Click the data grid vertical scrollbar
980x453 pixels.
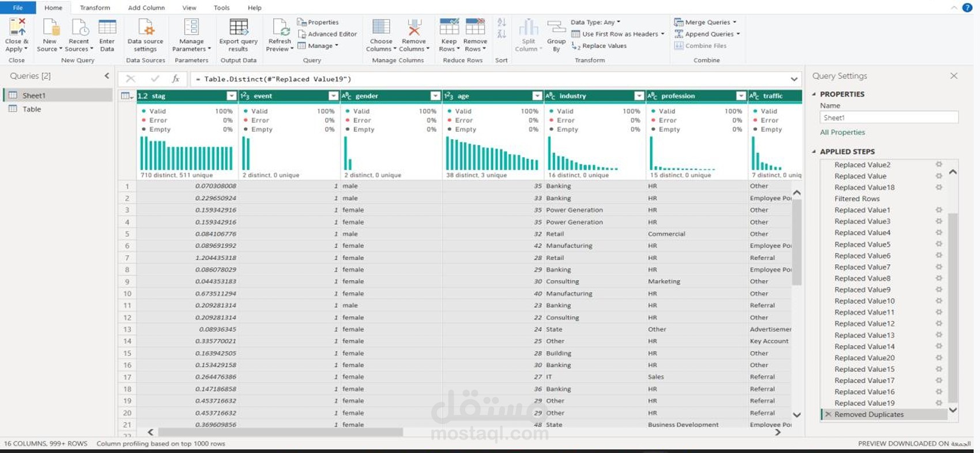point(797,242)
